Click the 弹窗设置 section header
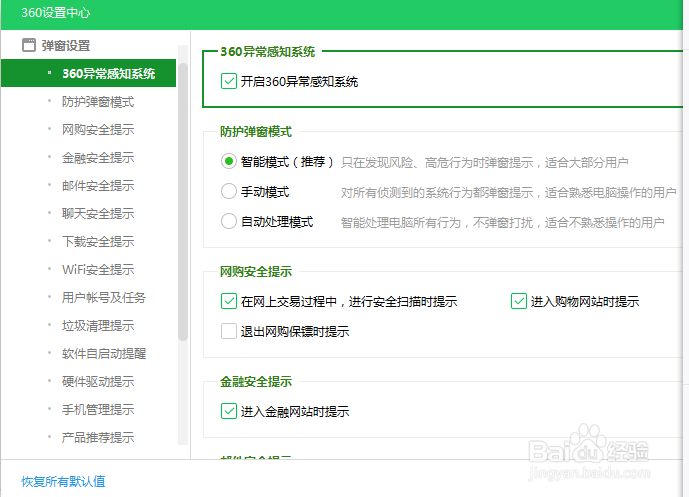This screenshot has width=689, height=497. 66,45
